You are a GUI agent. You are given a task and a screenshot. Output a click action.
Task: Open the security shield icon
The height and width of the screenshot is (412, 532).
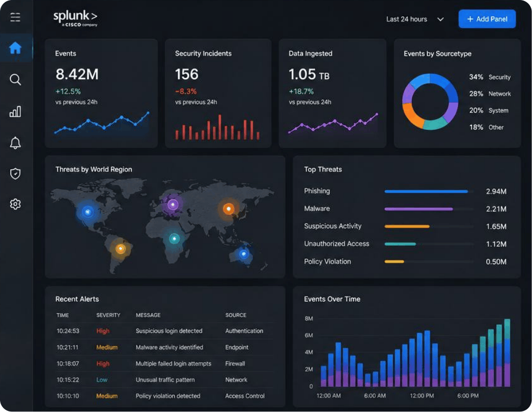point(15,174)
